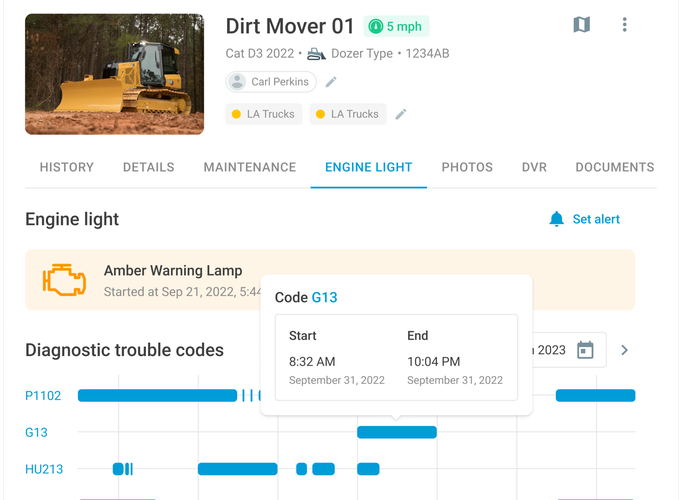The width and height of the screenshot is (682, 500).
Task: Open the map view icon
Action: (x=582, y=25)
